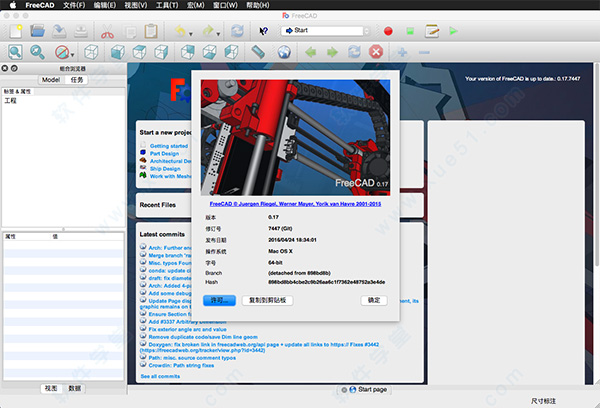Expand the Draw Style dropdown arrow

point(72,55)
